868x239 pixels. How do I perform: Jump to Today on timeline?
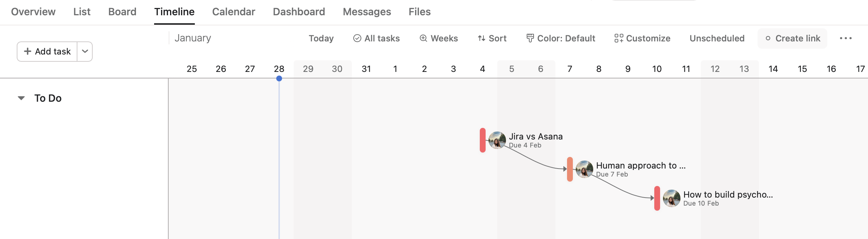(321, 38)
